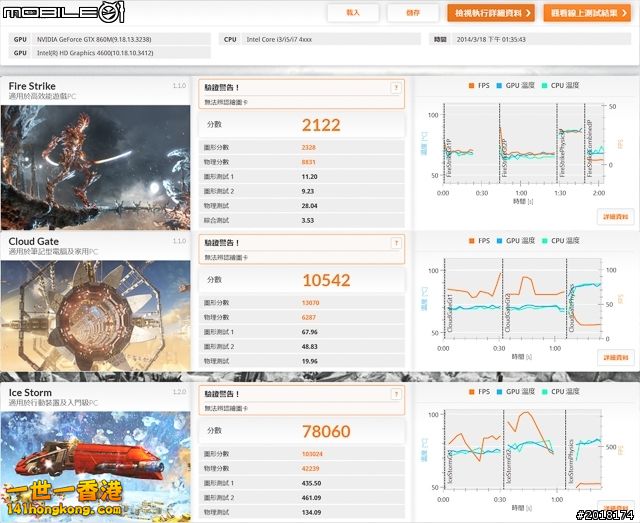Image resolution: width=640 pixels, height=523 pixels.
Task: Click CPU 溫度 legend swatch in Fire Strike chart
Action: 544,86
